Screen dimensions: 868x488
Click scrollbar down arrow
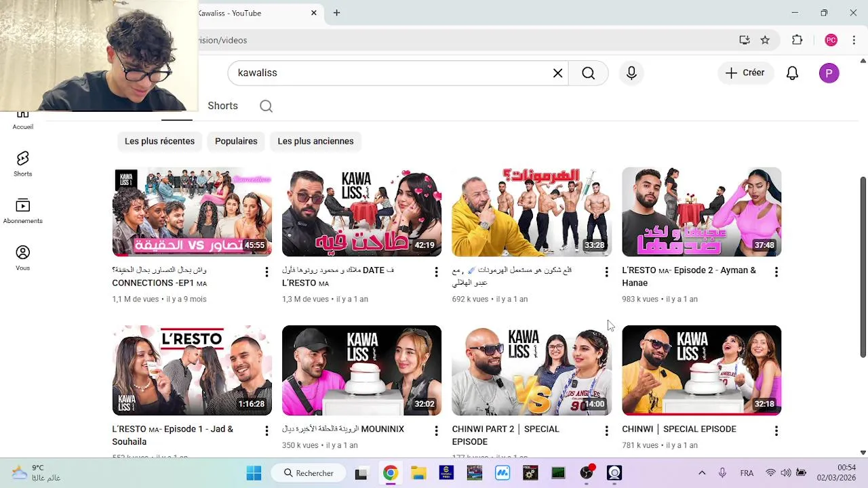863,452
